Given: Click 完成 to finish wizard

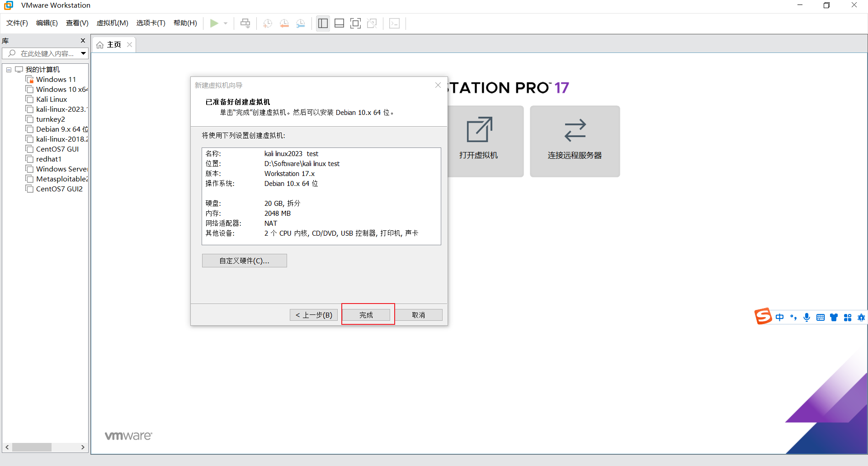Looking at the screenshot, I should pos(366,315).
